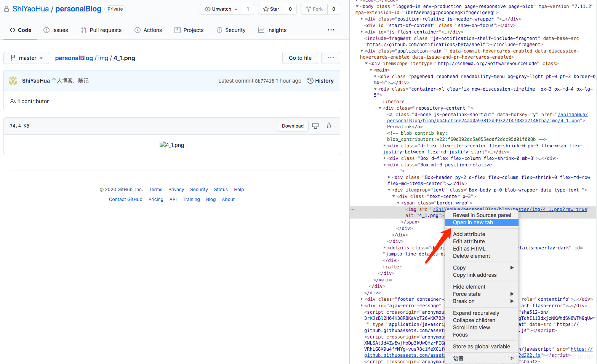Expand the Break on submenu

(482, 301)
